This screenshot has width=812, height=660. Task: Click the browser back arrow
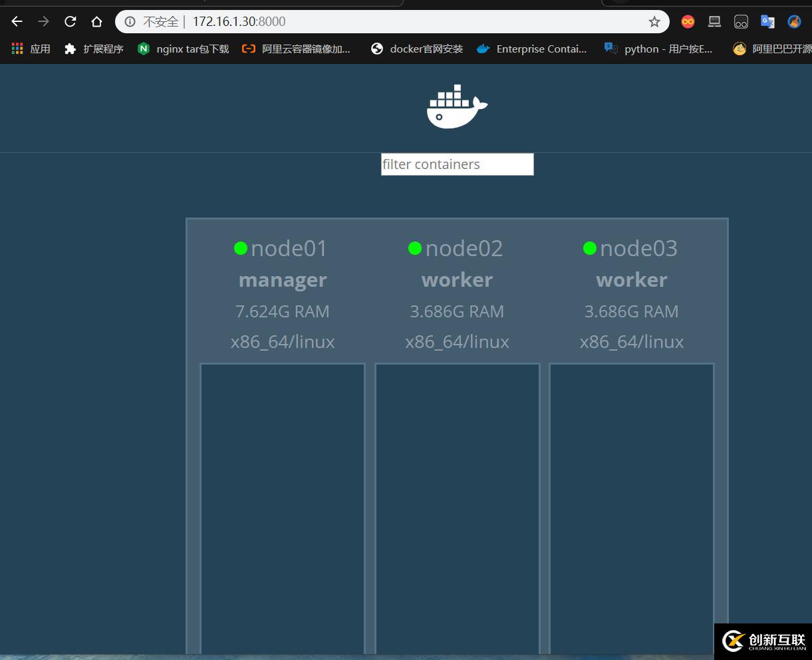17,22
